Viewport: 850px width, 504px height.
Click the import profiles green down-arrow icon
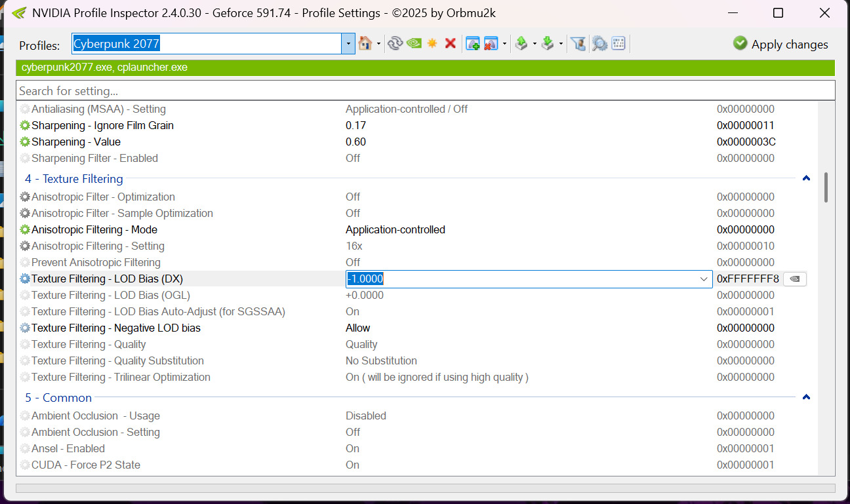pos(548,44)
